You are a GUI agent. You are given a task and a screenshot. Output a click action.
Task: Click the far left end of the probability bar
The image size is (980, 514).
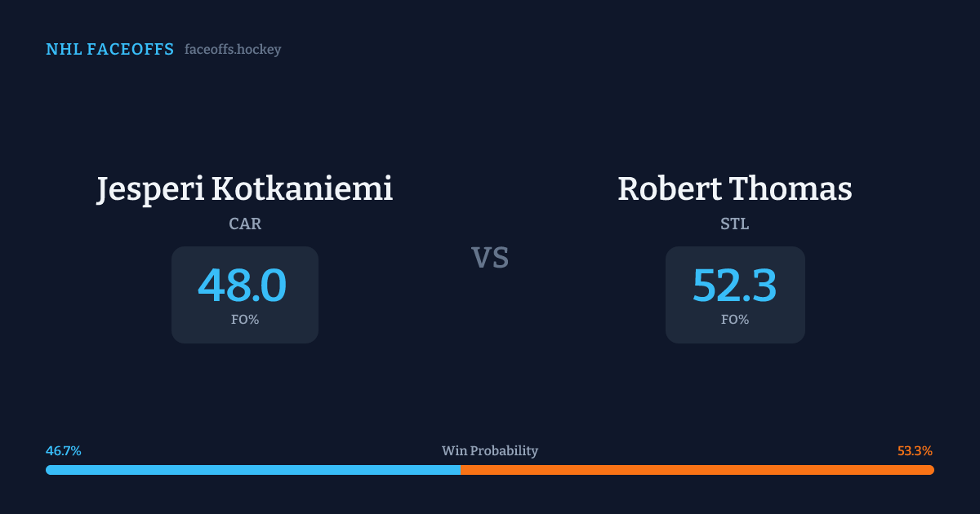pos(49,470)
